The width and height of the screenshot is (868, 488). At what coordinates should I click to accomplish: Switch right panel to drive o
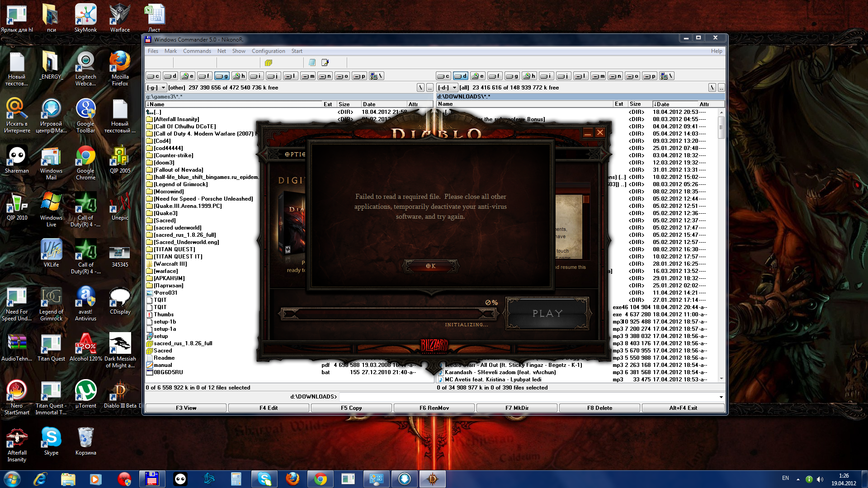point(632,76)
